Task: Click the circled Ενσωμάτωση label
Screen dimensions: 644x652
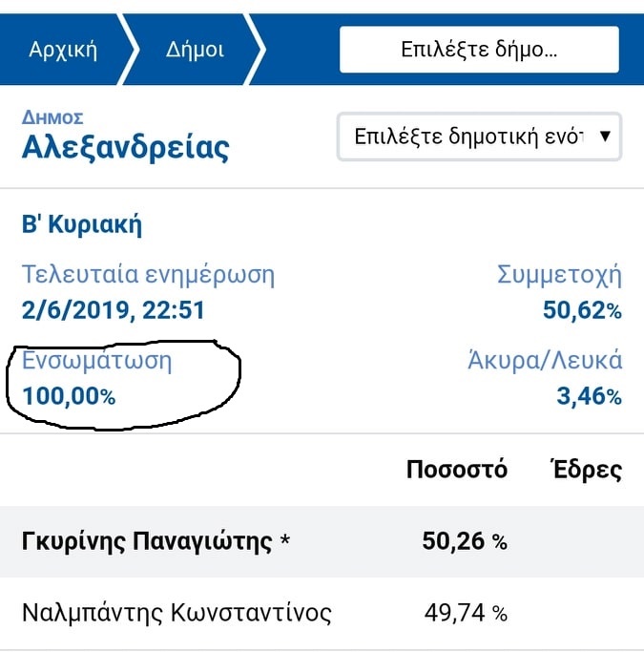Action: (x=96, y=360)
